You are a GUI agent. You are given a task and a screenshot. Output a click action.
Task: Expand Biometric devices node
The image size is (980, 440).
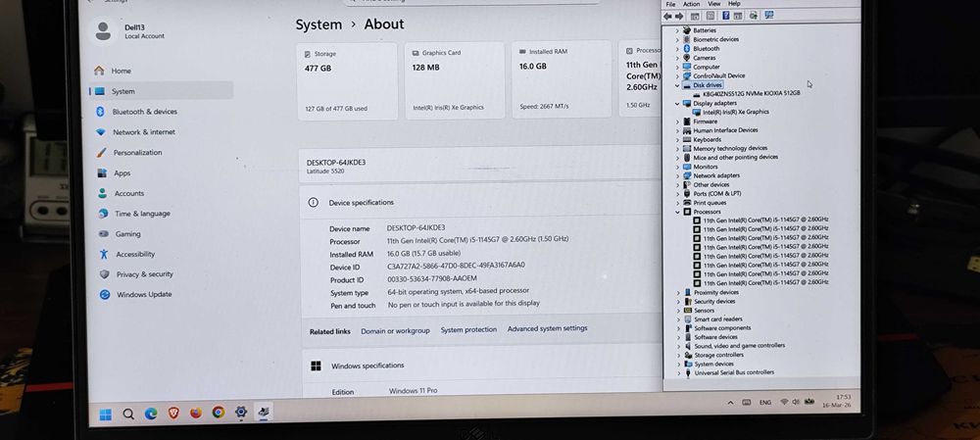coord(677,39)
